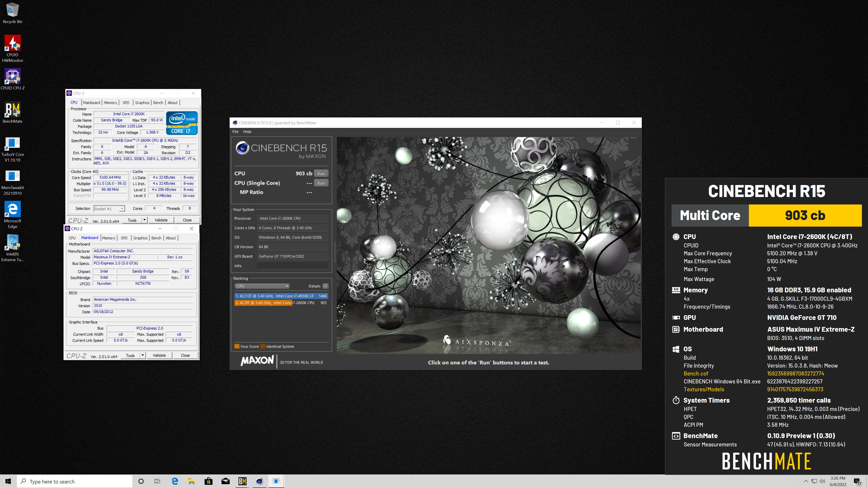This screenshot has height=488, width=868.
Task: Open the Ranking CPU dropdown in Cinebench
Action: [262, 286]
